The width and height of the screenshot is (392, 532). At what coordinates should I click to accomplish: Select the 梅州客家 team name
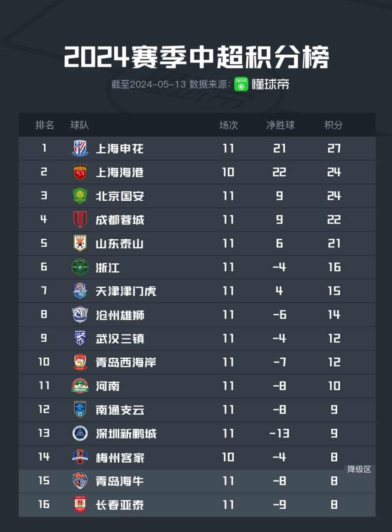coord(120,457)
